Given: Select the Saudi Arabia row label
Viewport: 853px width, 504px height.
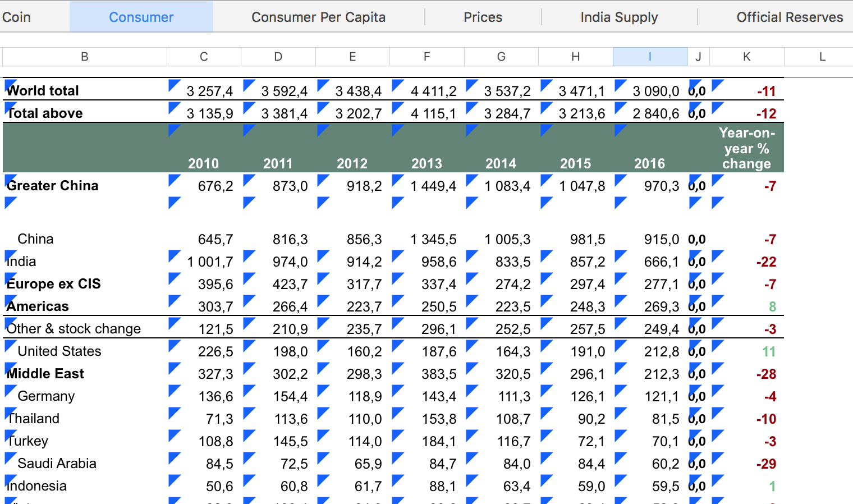Looking at the screenshot, I should pyautogui.click(x=57, y=464).
